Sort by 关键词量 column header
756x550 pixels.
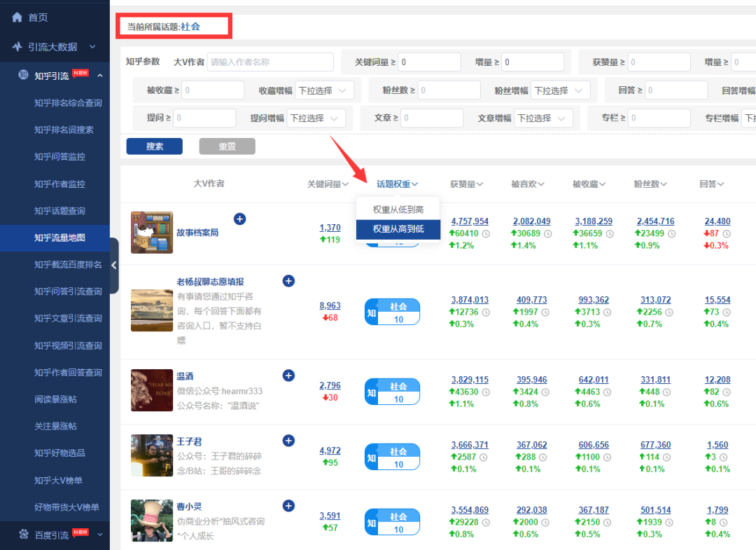328,184
